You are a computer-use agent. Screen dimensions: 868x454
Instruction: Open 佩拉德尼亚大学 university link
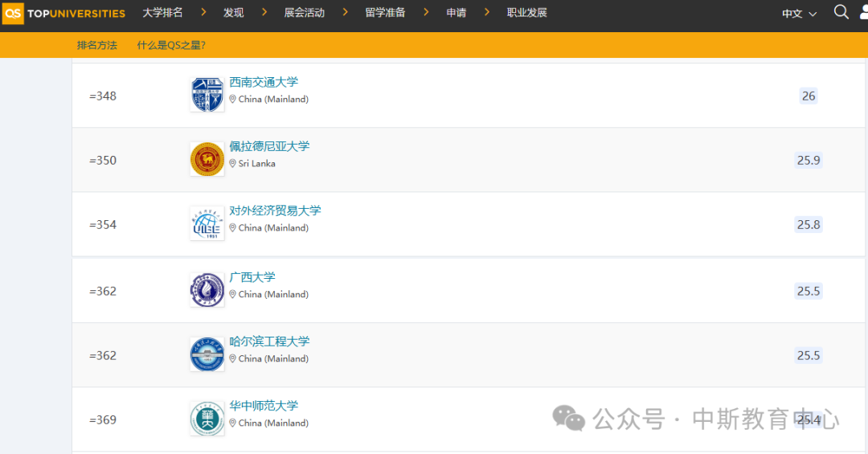coord(269,146)
